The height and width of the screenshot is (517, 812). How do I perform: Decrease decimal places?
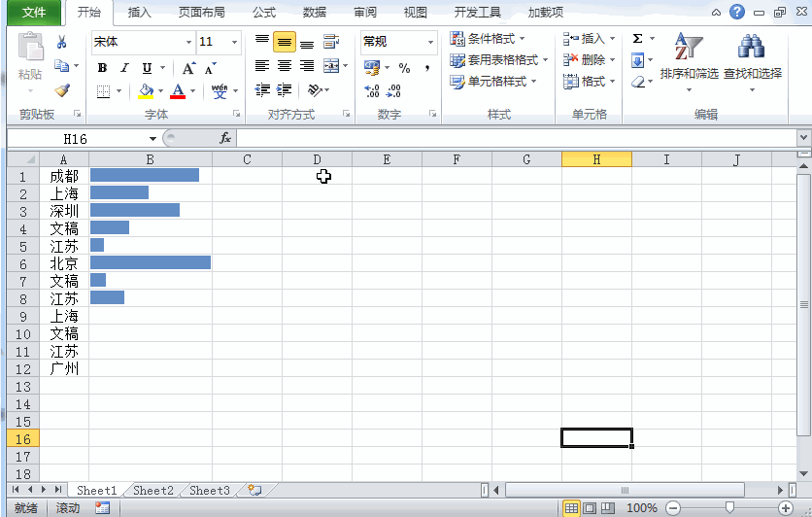pyautogui.click(x=394, y=91)
